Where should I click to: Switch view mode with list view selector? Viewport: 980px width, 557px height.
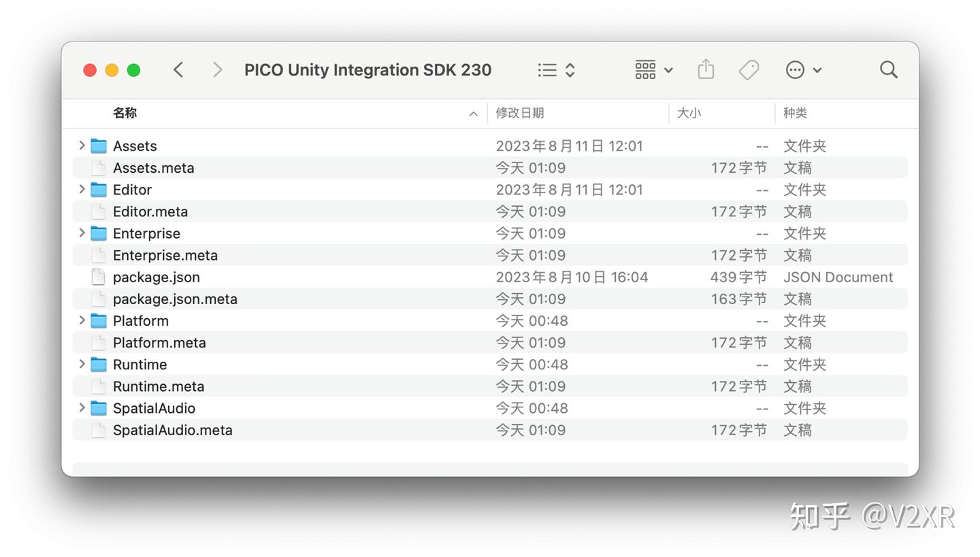[x=556, y=69]
